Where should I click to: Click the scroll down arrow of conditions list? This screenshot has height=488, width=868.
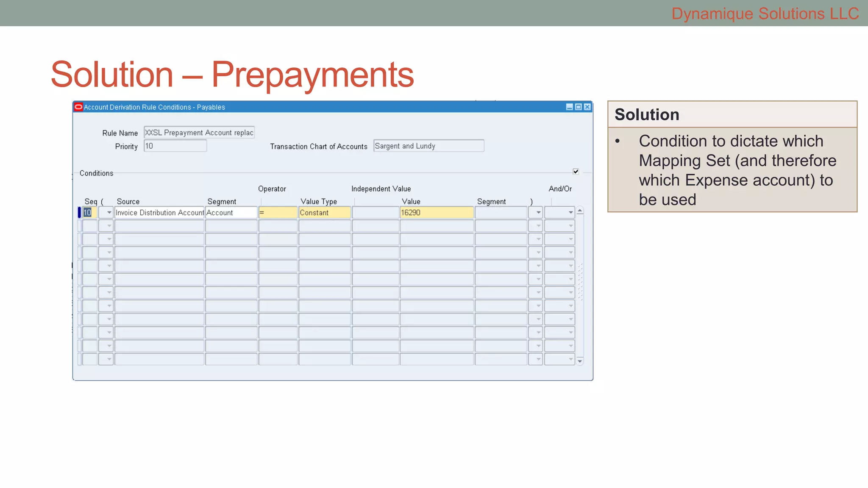(x=580, y=361)
